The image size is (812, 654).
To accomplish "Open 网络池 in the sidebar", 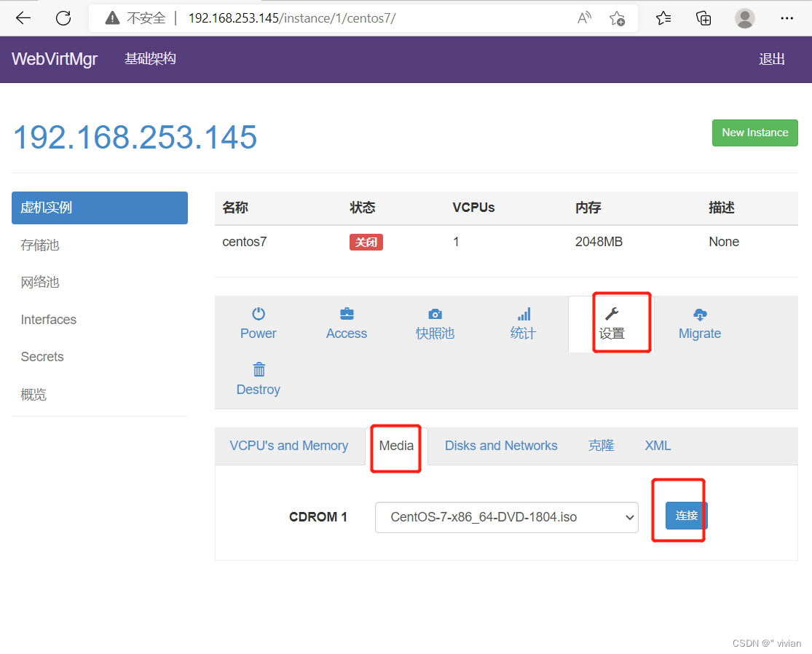I will [40, 282].
